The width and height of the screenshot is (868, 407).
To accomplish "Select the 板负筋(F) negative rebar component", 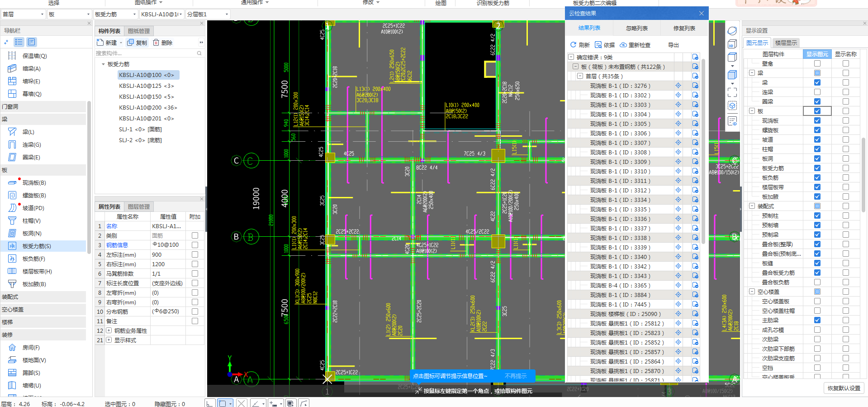I will click(33, 259).
